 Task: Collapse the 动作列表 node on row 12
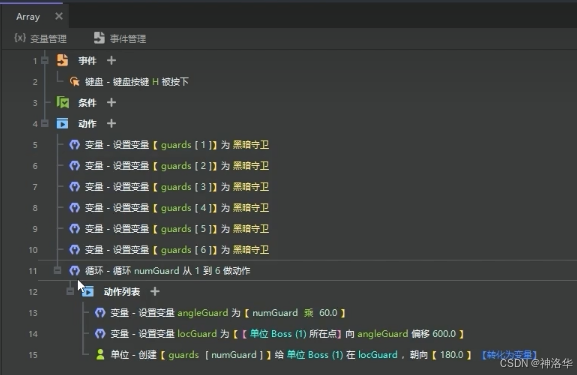[70, 291]
